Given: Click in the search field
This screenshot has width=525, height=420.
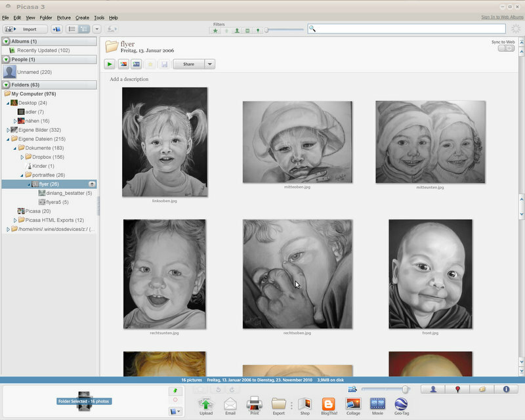Looking at the screenshot, I should coord(406,29).
